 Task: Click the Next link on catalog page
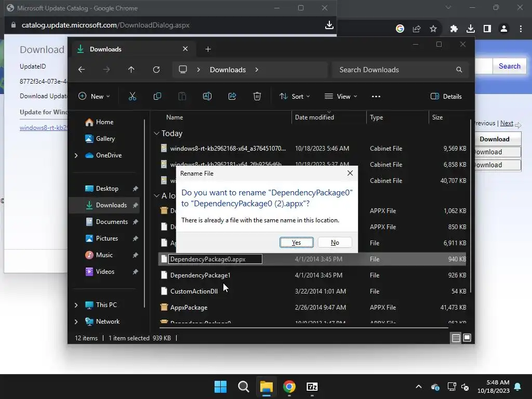[x=507, y=123]
